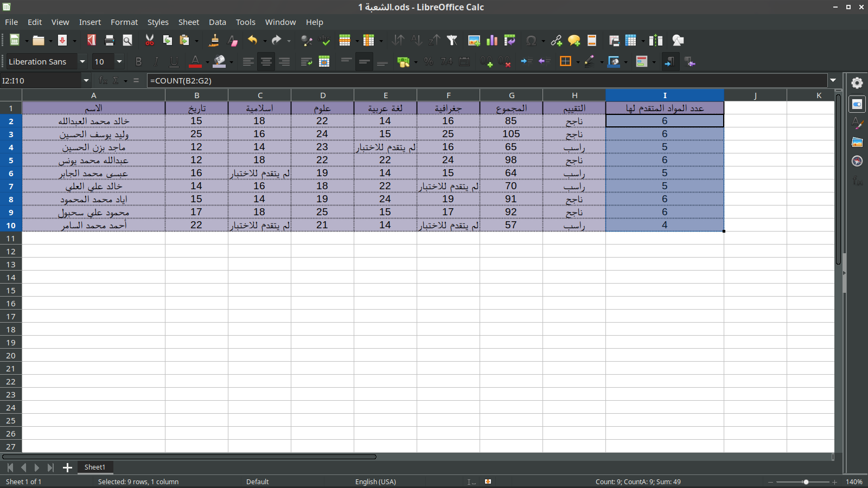Insert a chart using chart icon
This screenshot has height=488, width=868.
coord(492,41)
